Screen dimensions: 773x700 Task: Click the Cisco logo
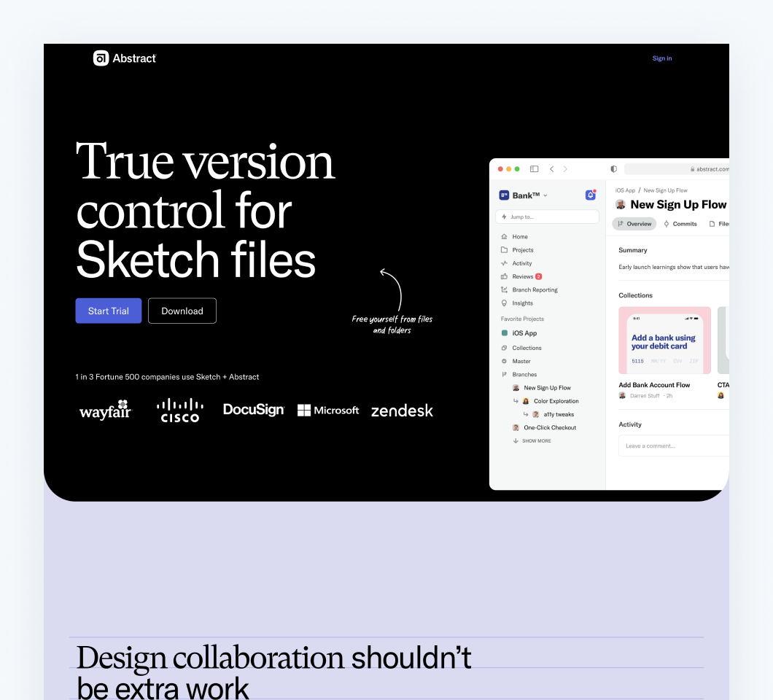pyautogui.click(x=180, y=410)
